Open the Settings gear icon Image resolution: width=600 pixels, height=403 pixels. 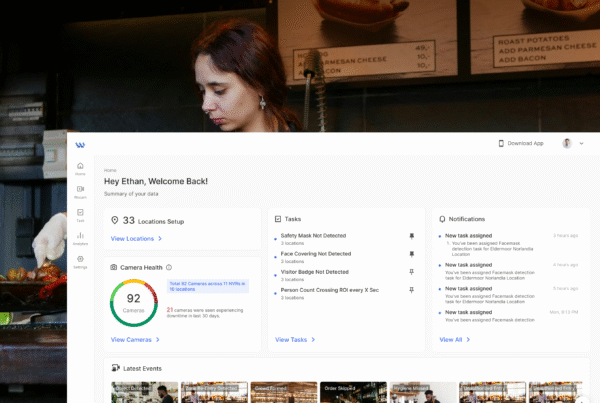(80, 259)
